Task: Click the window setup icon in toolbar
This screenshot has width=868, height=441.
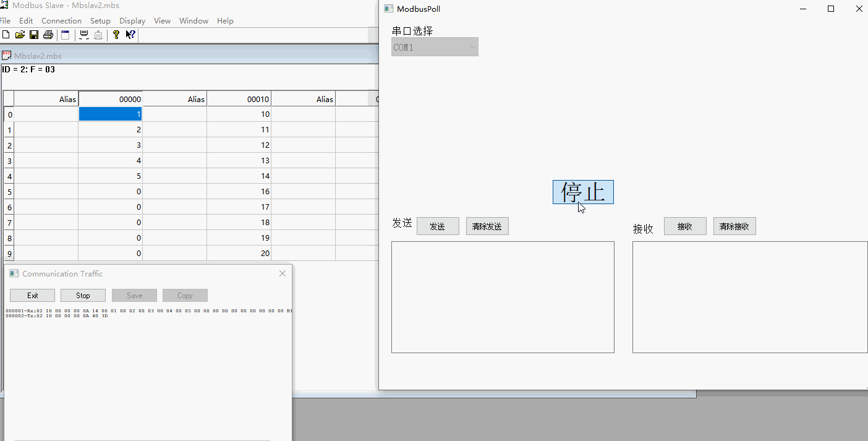Action: click(x=65, y=35)
